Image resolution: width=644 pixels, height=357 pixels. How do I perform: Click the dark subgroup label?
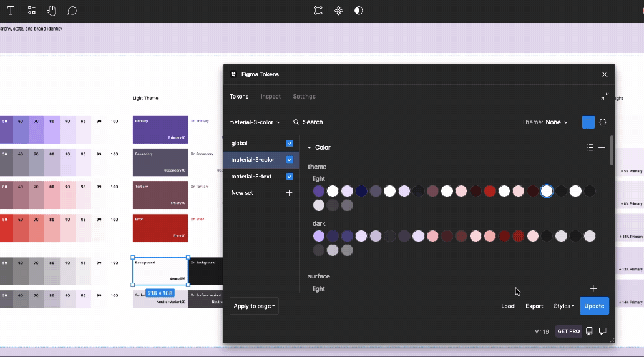point(319,223)
